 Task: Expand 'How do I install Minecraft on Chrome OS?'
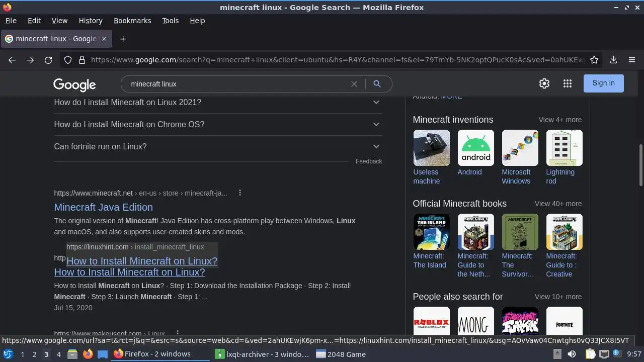click(218, 124)
